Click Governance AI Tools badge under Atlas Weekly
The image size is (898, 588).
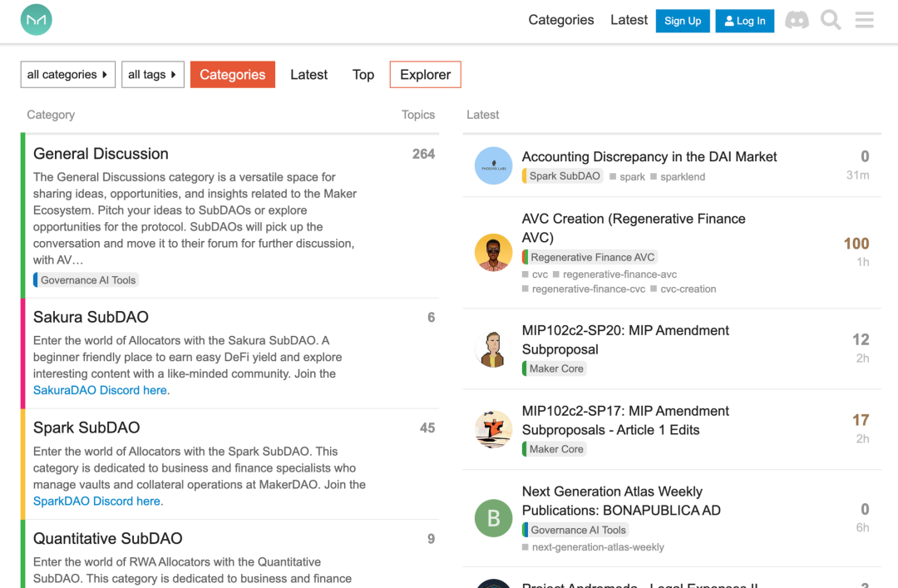tap(575, 530)
